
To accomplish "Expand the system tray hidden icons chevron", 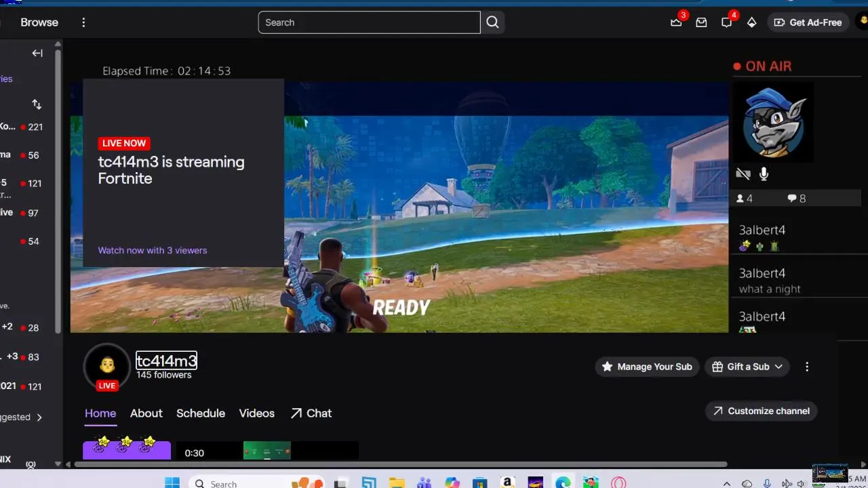I will 727,484.
